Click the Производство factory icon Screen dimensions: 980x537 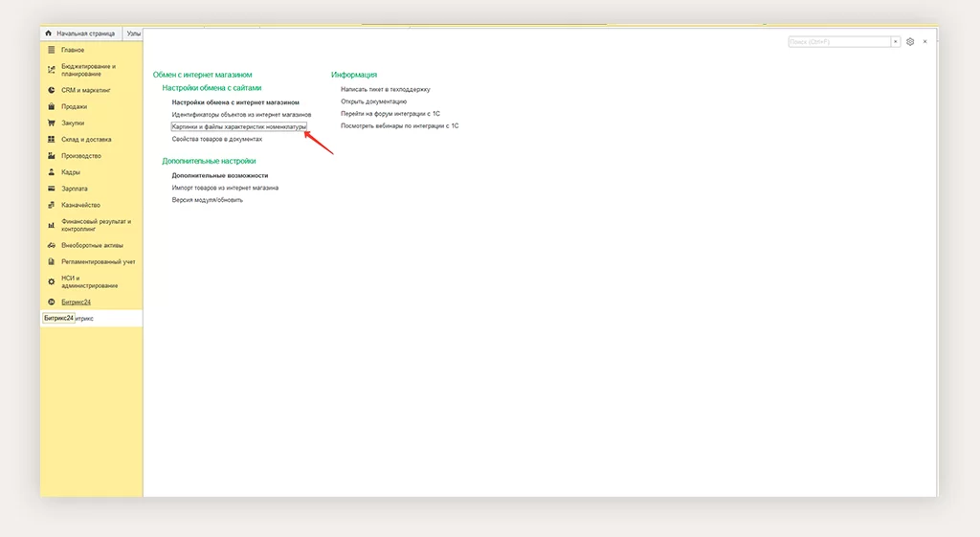click(x=51, y=155)
